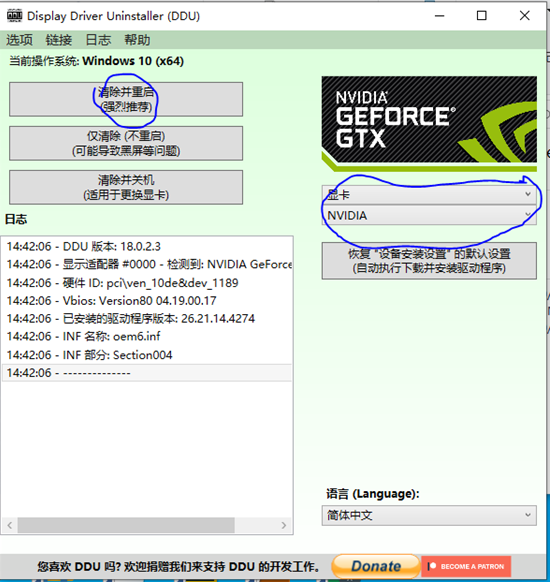Minimize the DDU window
This screenshot has height=585, width=551.
[x=440, y=16]
